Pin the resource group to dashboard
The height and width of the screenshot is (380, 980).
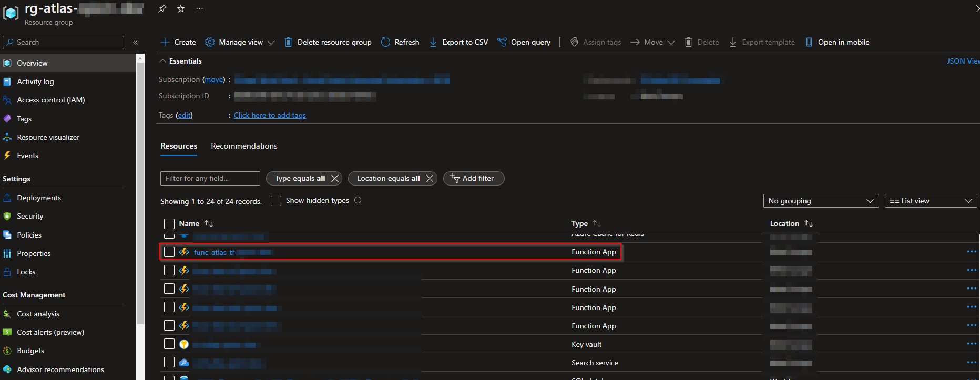coord(162,8)
